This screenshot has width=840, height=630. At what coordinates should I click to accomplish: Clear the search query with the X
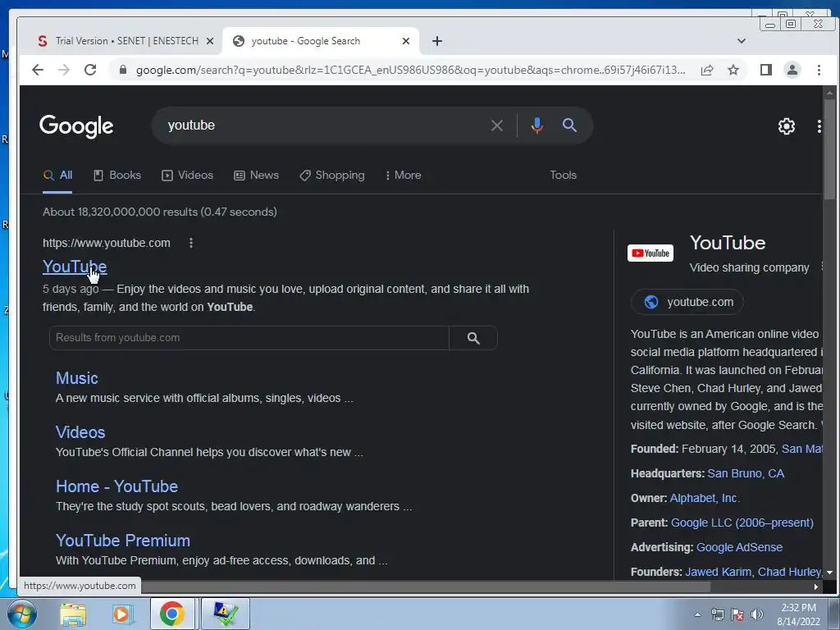tap(496, 126)
